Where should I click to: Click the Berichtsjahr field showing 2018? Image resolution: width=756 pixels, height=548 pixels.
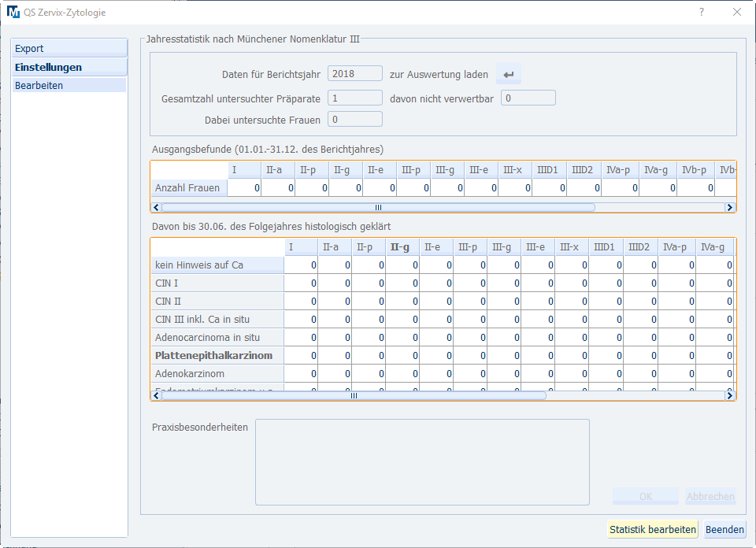[x=354, y=74]
